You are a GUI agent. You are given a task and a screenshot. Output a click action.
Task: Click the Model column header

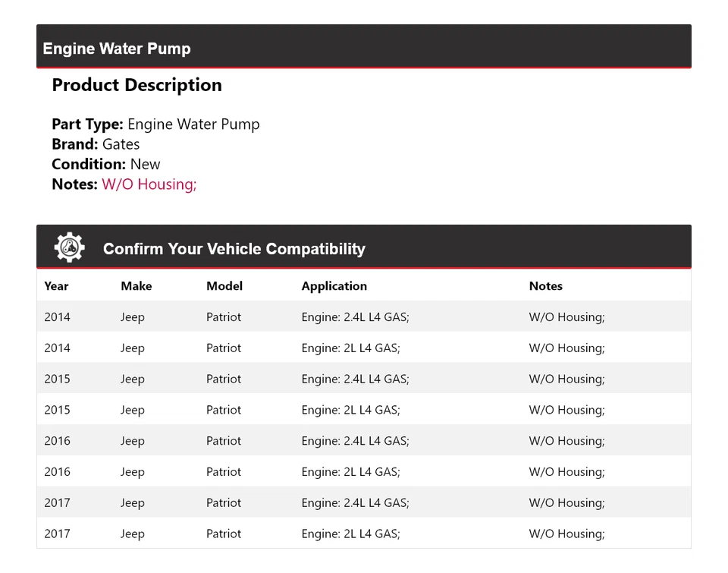click(x=224, y=286)
